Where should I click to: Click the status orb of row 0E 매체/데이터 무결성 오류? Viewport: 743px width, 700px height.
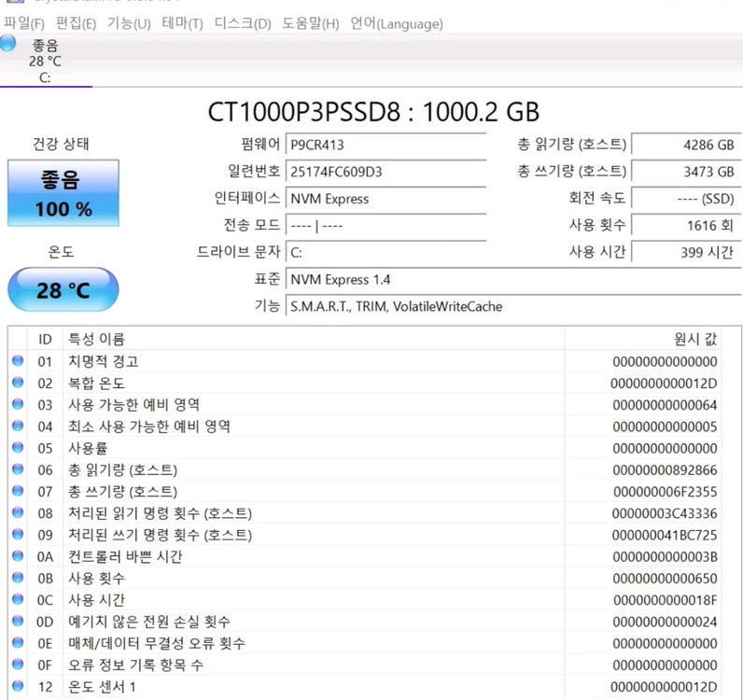[x=18, y=643]
